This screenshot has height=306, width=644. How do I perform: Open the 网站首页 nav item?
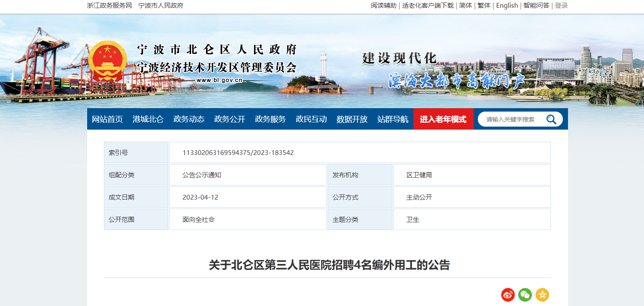pyautogui.click(x=107, y=119)
